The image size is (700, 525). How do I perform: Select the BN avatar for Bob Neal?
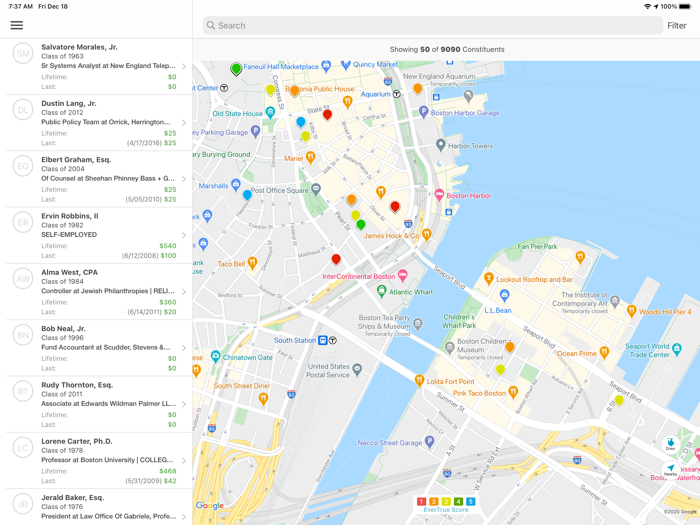23,335
